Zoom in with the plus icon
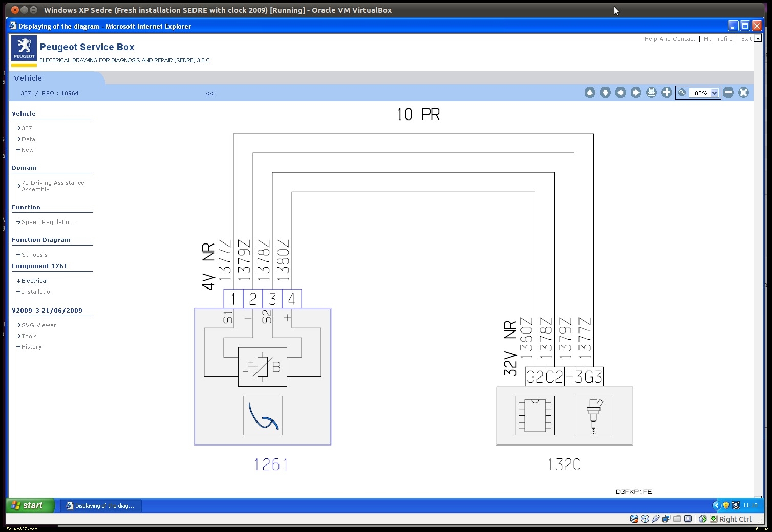The image size is (772, 532). (x=667, y=93)
